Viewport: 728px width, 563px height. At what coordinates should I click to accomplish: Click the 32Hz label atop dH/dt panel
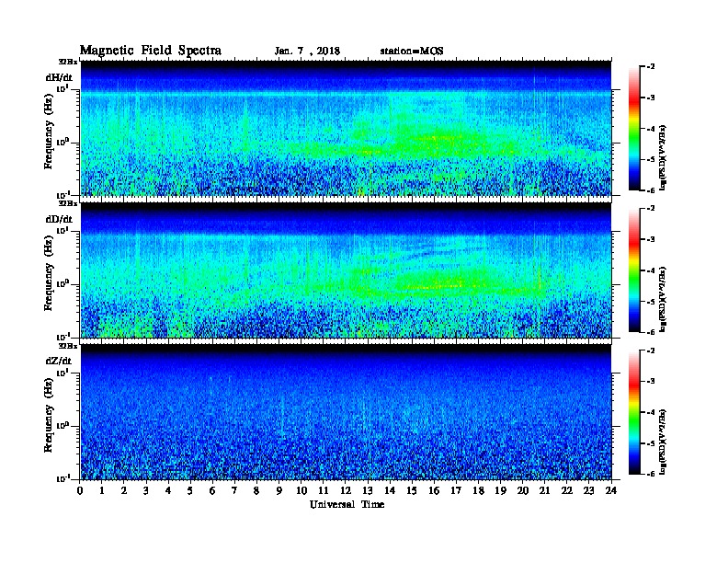coord(67,62)
